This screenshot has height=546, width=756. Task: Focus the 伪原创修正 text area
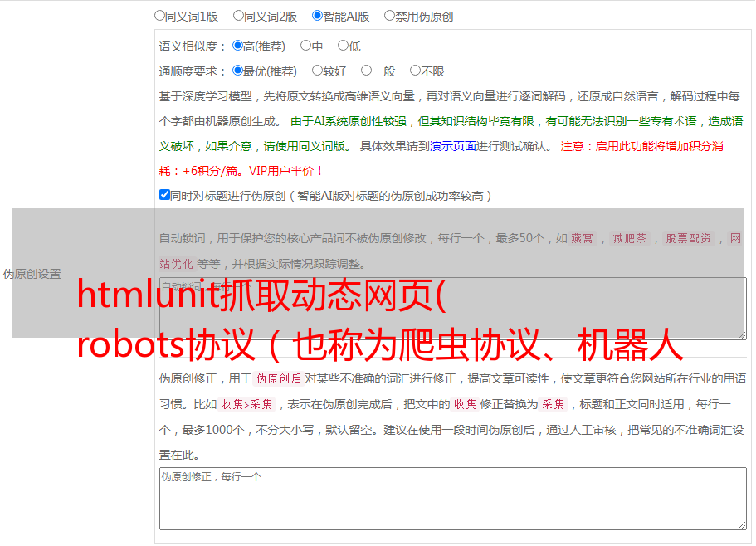453,499
